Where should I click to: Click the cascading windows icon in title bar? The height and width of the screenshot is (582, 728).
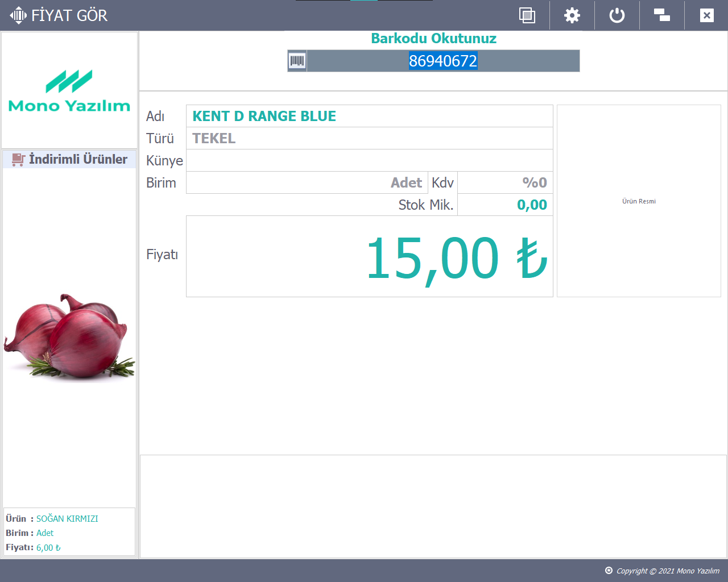point(661,15)
